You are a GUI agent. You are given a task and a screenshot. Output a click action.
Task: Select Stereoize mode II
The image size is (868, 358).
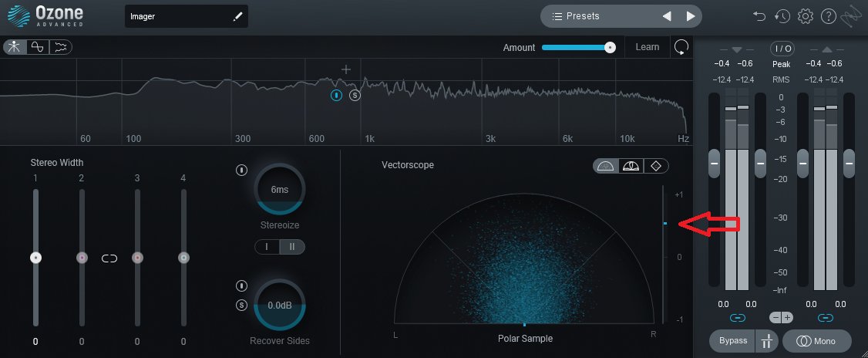(x=292, y=247)
